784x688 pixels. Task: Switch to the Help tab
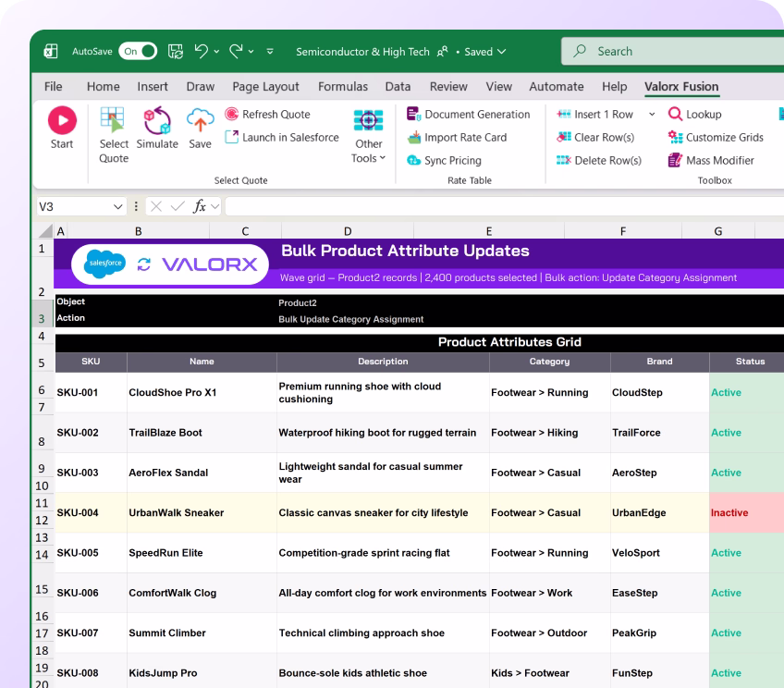[615, 87]
